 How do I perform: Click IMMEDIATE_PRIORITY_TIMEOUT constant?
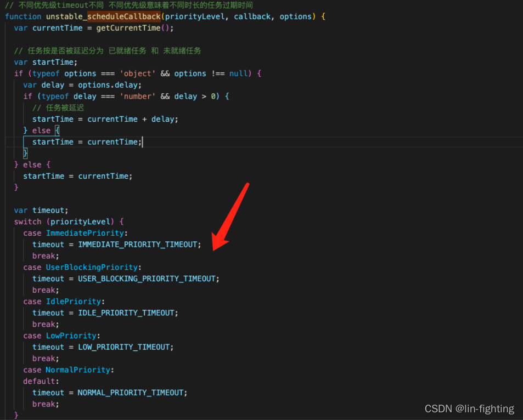[137, 245]
